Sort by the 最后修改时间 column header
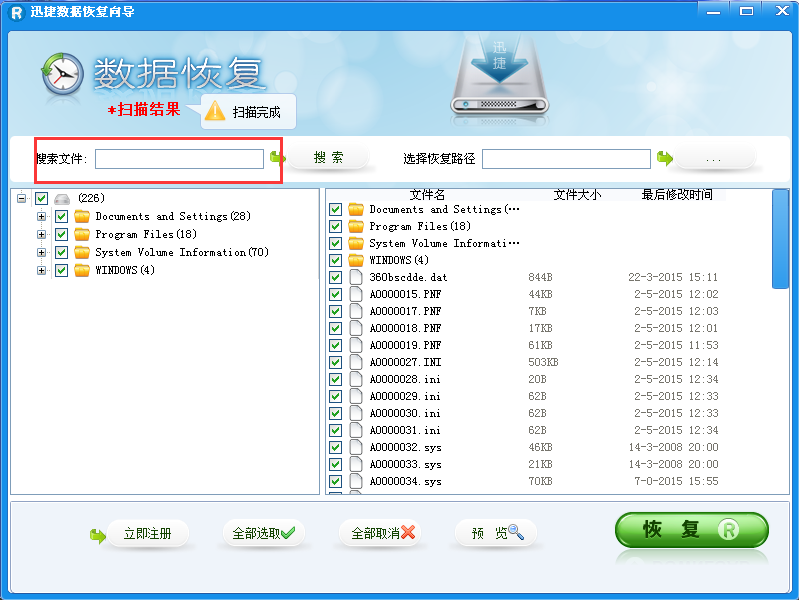This screenshot has width=799, height=600. click(677, 195)
